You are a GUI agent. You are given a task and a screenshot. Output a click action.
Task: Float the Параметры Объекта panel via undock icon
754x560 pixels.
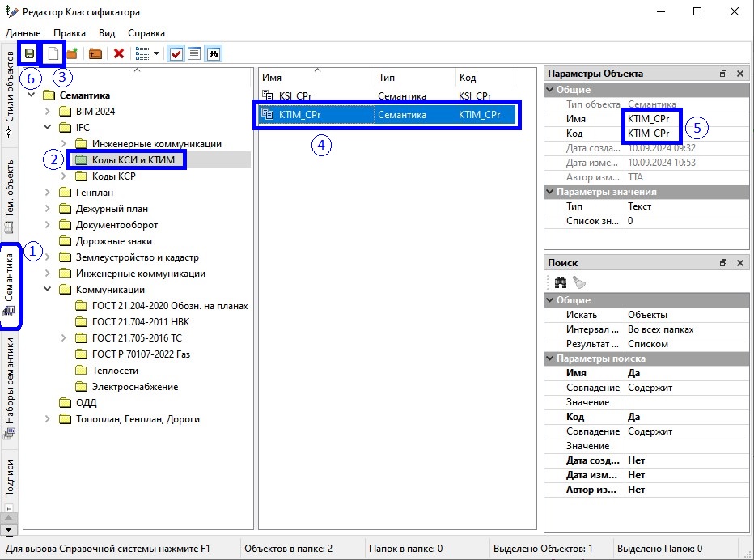click(722, 74)
